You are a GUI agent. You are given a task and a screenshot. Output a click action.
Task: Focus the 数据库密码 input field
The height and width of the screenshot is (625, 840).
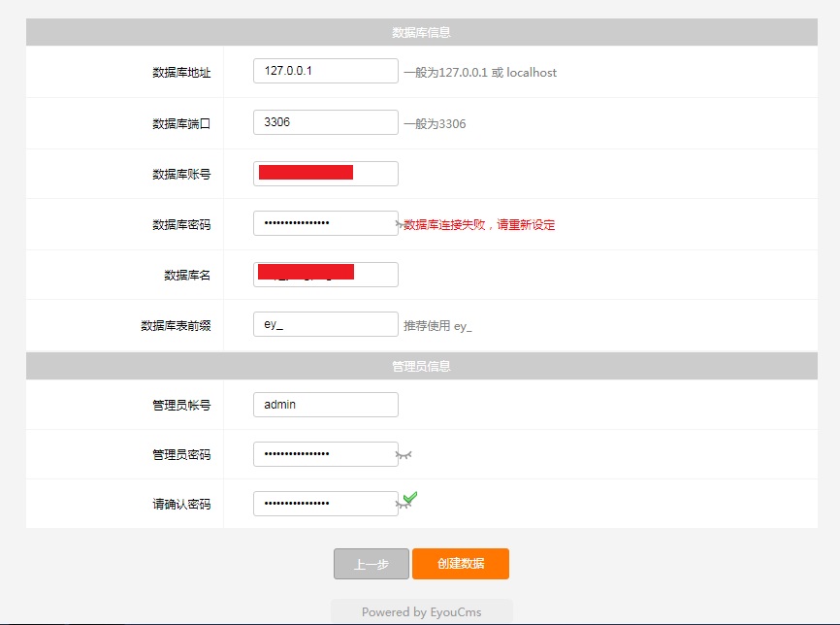tap(326, 223)
